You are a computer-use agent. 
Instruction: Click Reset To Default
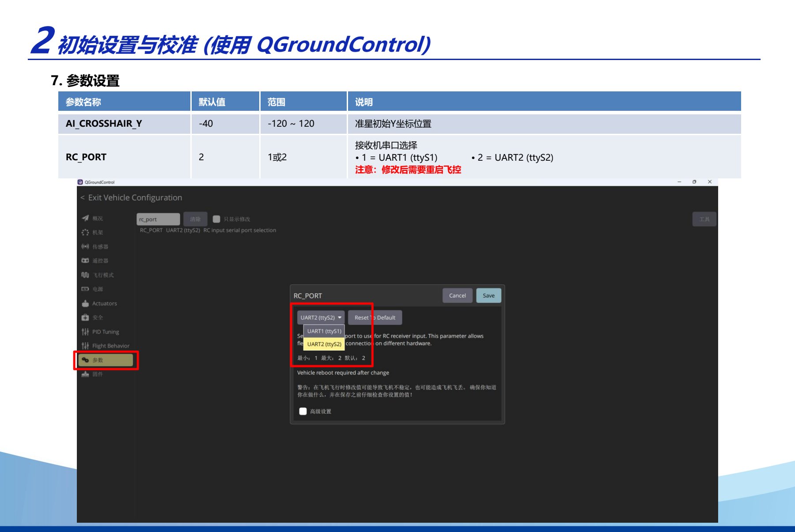(x=375, y=317)
